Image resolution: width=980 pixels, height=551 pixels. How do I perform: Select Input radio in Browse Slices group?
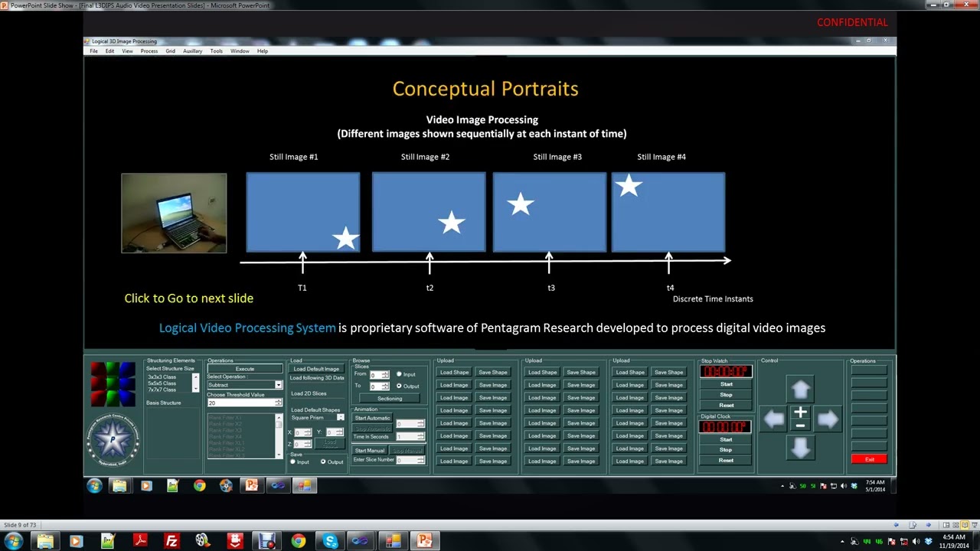point(399,374)
